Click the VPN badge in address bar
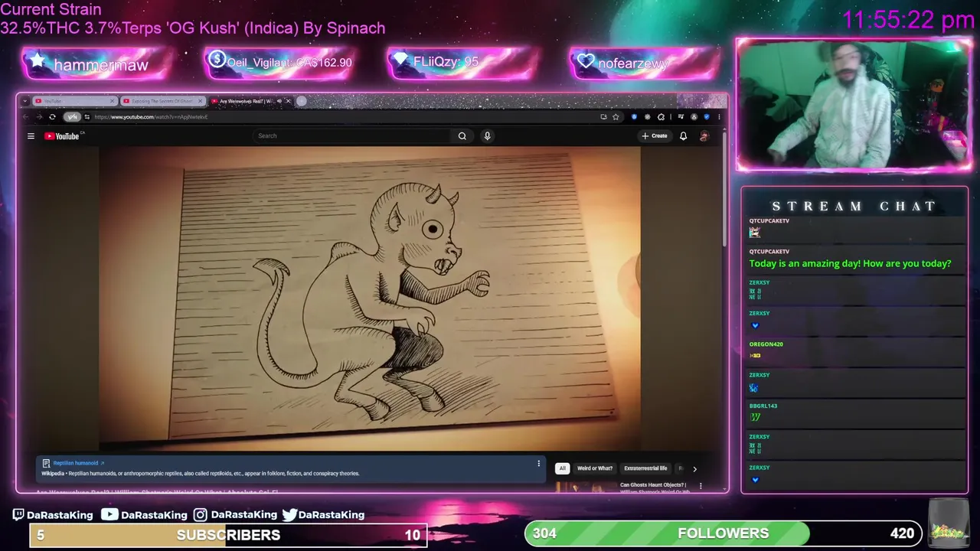Screen dimensions: 980x551 [72, 117]
